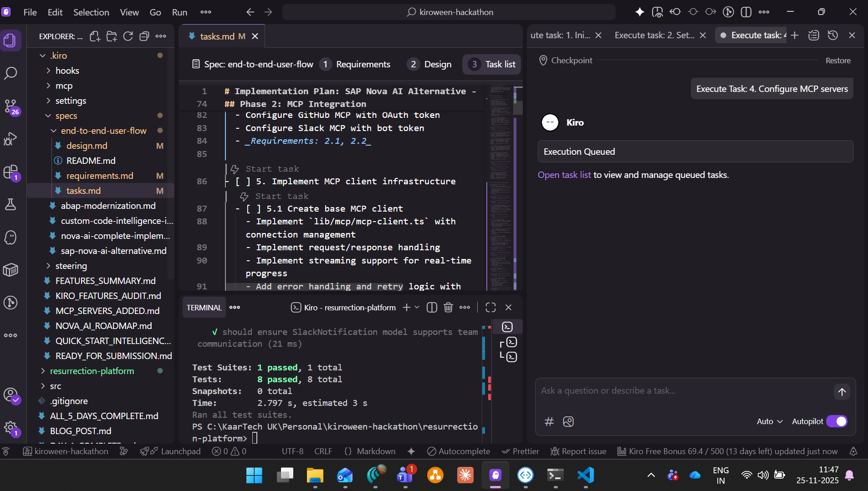Create a new folder in Explorer

pyautogui.click(x=112, y=36)
